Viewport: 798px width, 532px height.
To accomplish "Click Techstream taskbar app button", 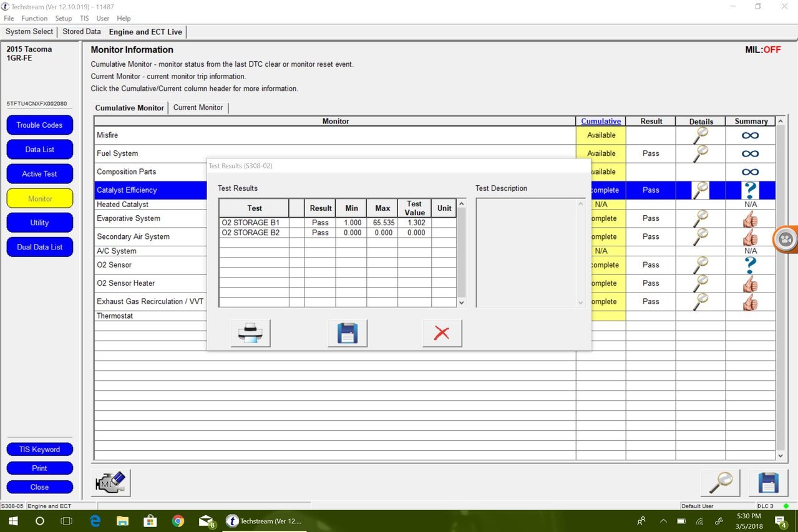I will [265, 521].
